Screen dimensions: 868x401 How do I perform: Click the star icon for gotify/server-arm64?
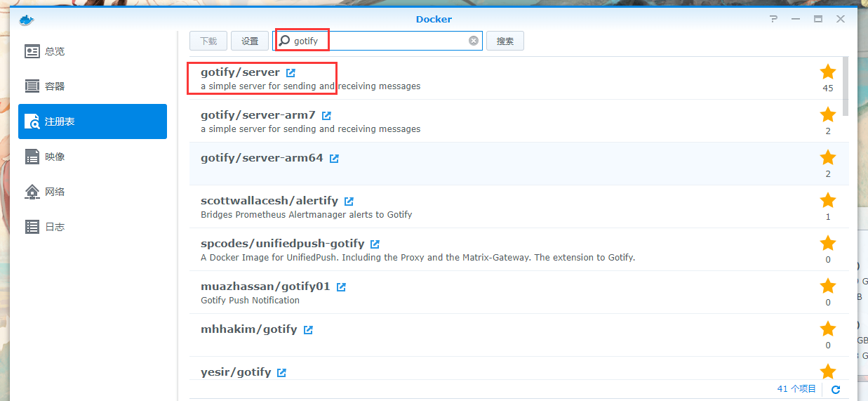[x=828, y=157]
